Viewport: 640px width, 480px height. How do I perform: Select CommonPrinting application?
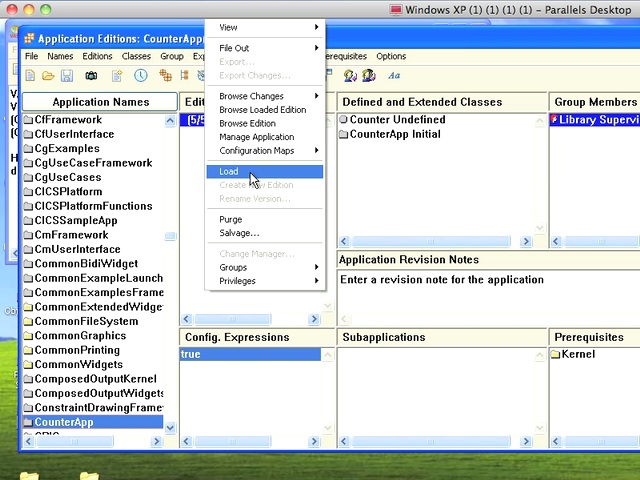93,350
